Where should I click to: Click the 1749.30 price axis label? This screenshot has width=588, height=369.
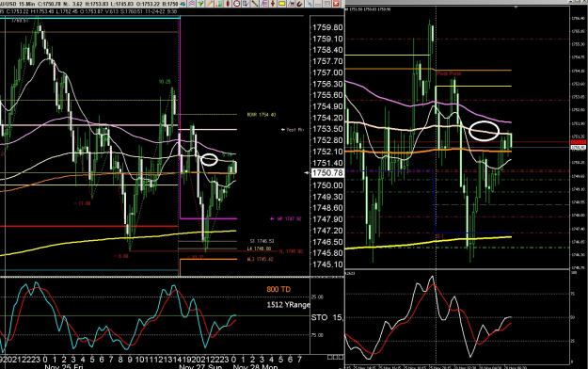327,197
